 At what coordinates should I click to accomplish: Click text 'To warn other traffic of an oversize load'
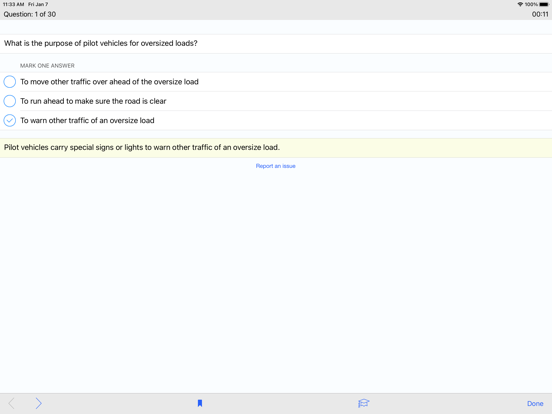click(87, 120)
